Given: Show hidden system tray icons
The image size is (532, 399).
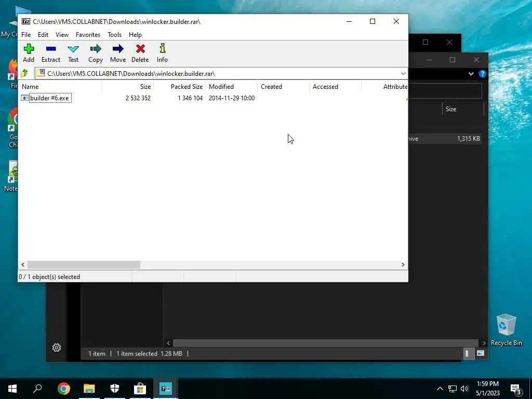Looking at the screenshot, I should (x=440, y=389).
